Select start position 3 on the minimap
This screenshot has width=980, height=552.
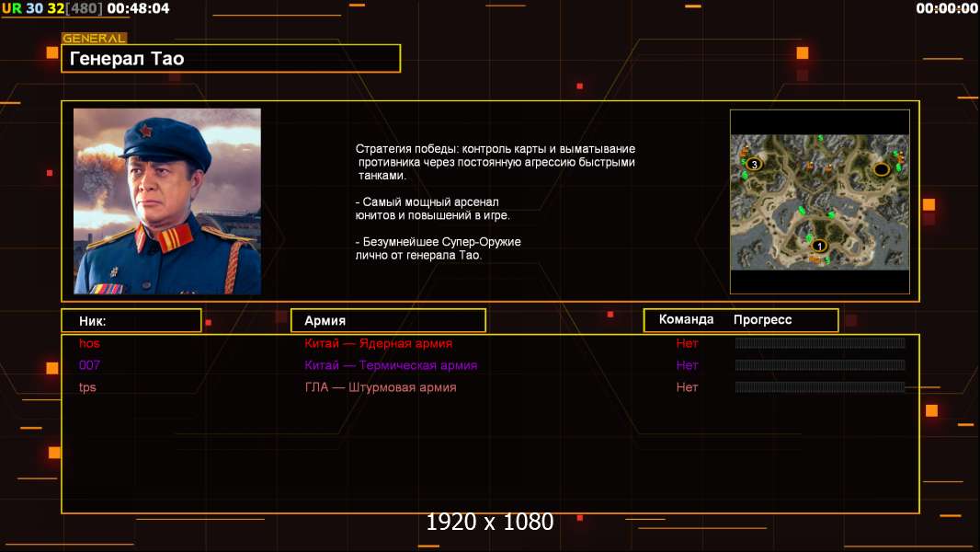pos(755,165)
